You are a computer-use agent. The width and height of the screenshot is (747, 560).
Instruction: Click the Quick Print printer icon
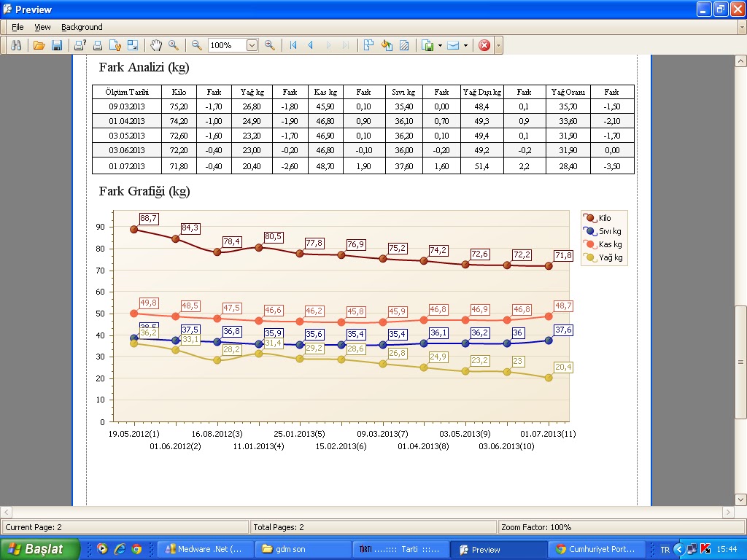98,45
